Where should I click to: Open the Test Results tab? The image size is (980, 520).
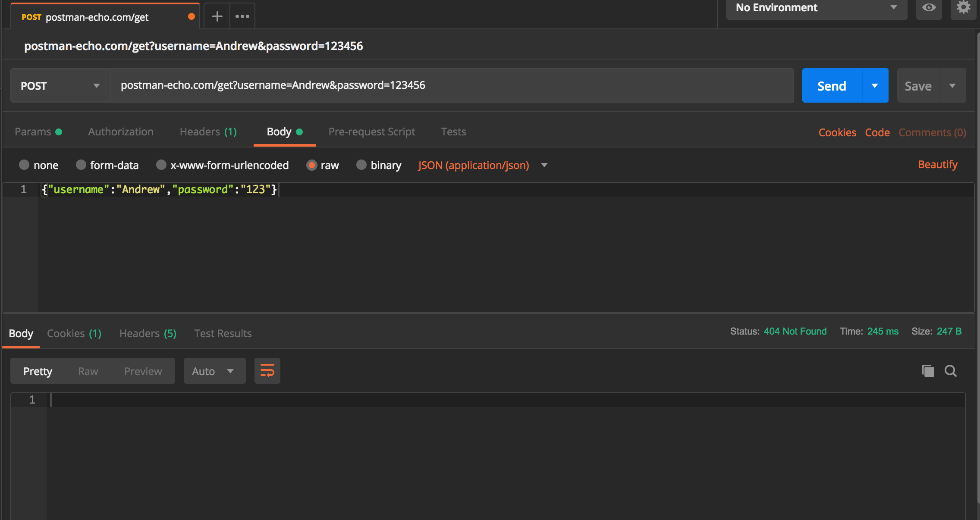coord(223,333)
